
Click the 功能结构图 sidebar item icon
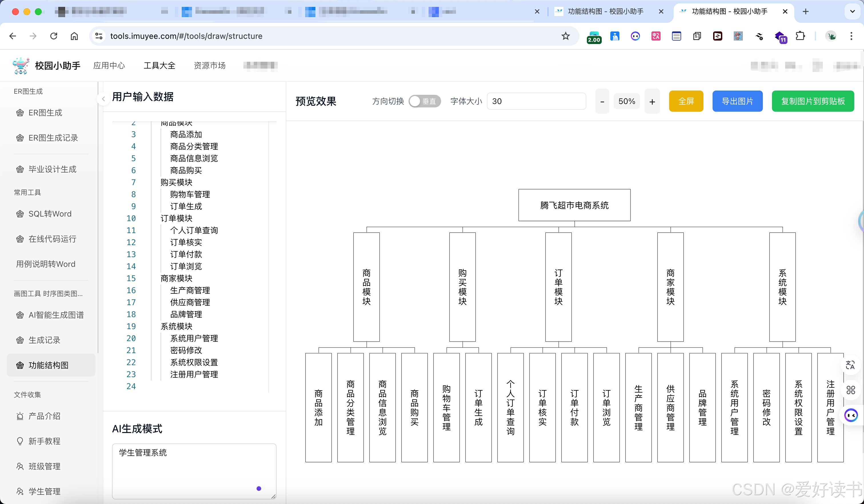tap(20, 365)
